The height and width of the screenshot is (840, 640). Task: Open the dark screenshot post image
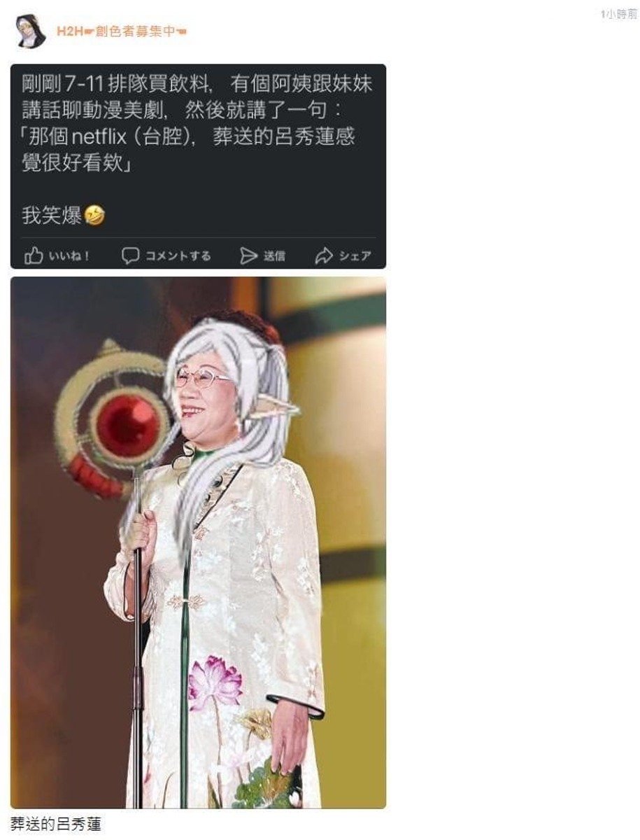coord(198,167)
